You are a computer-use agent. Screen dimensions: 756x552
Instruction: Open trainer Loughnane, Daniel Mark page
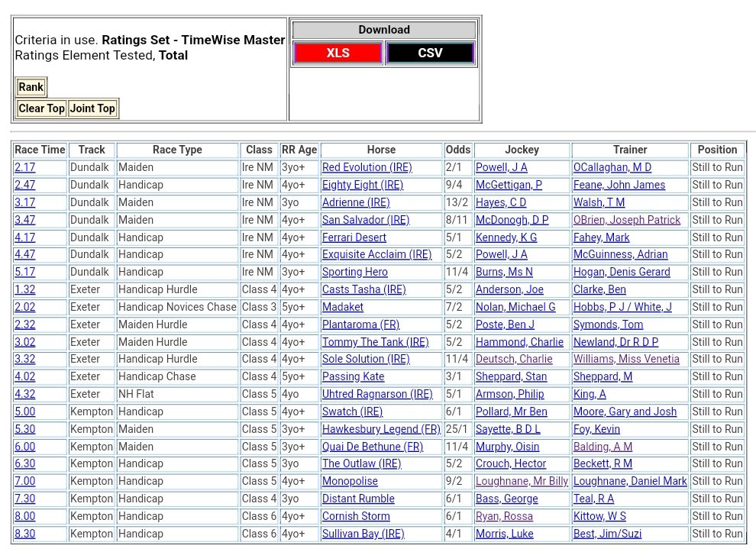(630, 481)
